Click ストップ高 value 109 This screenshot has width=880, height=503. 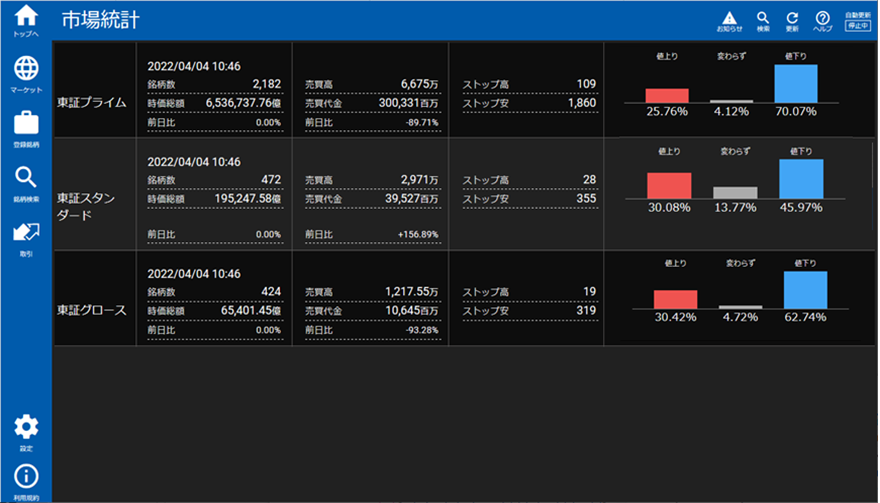coord(586,84)
